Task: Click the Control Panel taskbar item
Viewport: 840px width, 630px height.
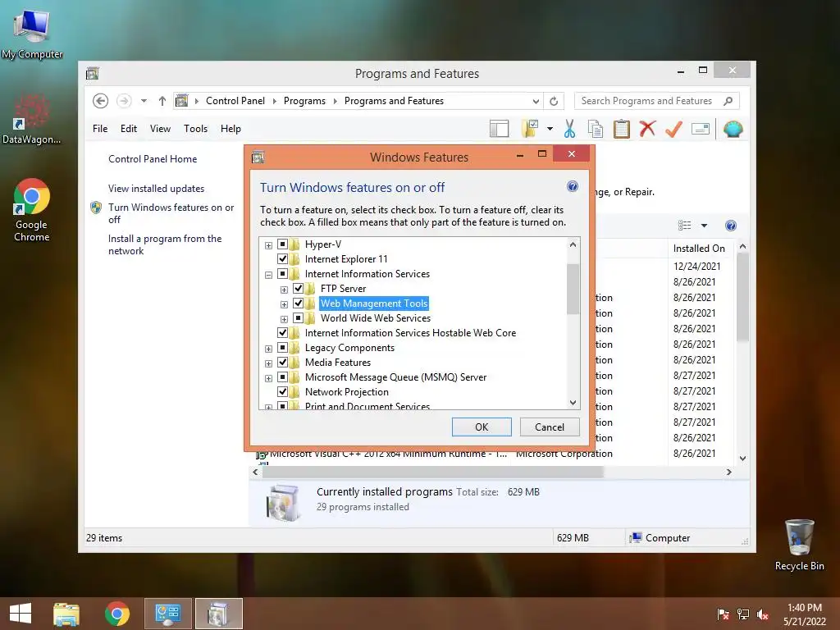Action: tap(167, 614)
